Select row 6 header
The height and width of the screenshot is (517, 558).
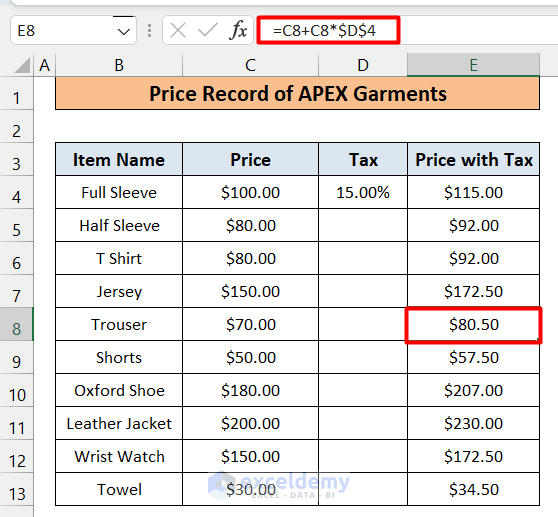pos(16,258)
